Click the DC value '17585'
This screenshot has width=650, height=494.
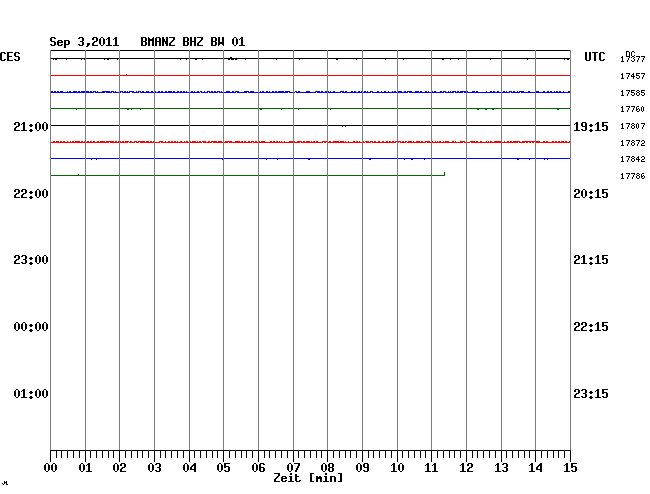tap(633, 93)
